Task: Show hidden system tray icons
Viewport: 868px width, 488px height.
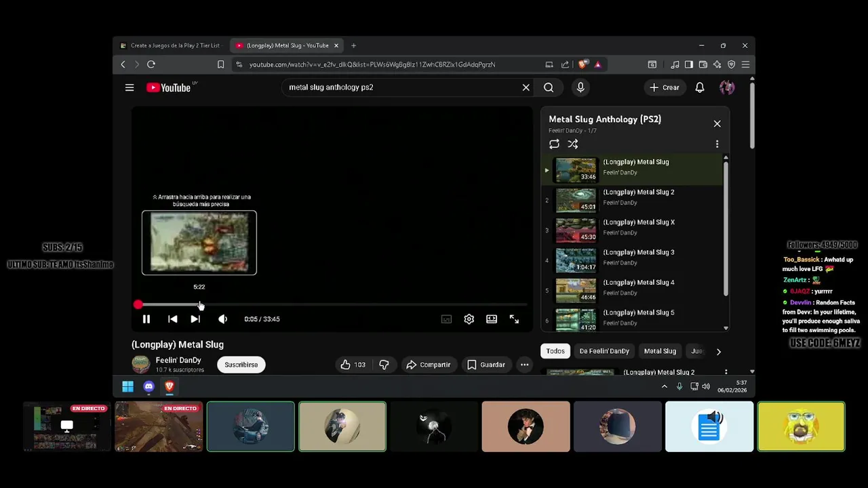Action: [664, 386]
